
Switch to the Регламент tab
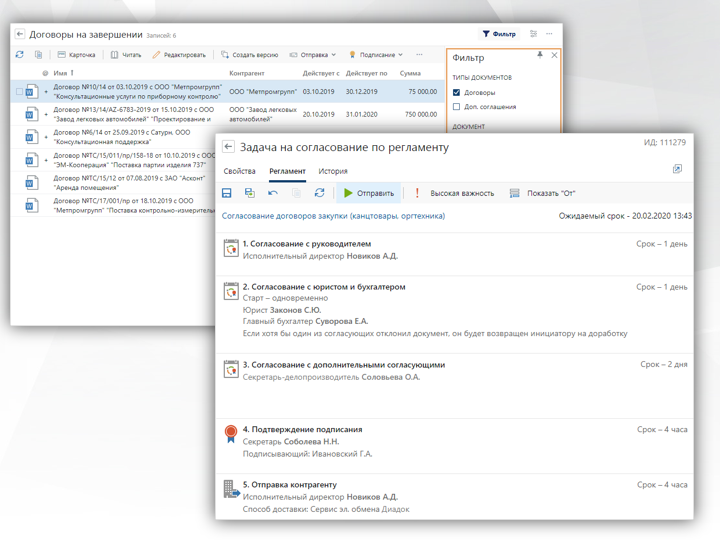click(x=287, y=171)
